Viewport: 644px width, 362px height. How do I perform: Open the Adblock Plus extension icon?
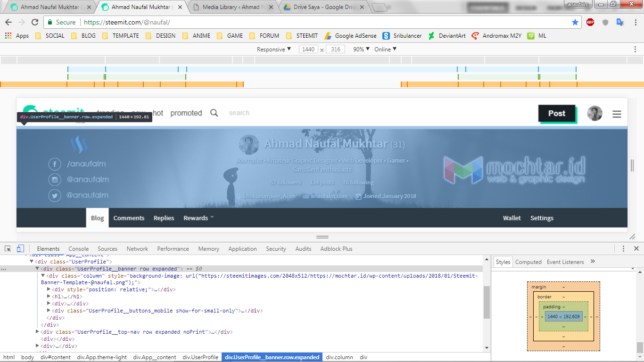(x=590, y=22)
